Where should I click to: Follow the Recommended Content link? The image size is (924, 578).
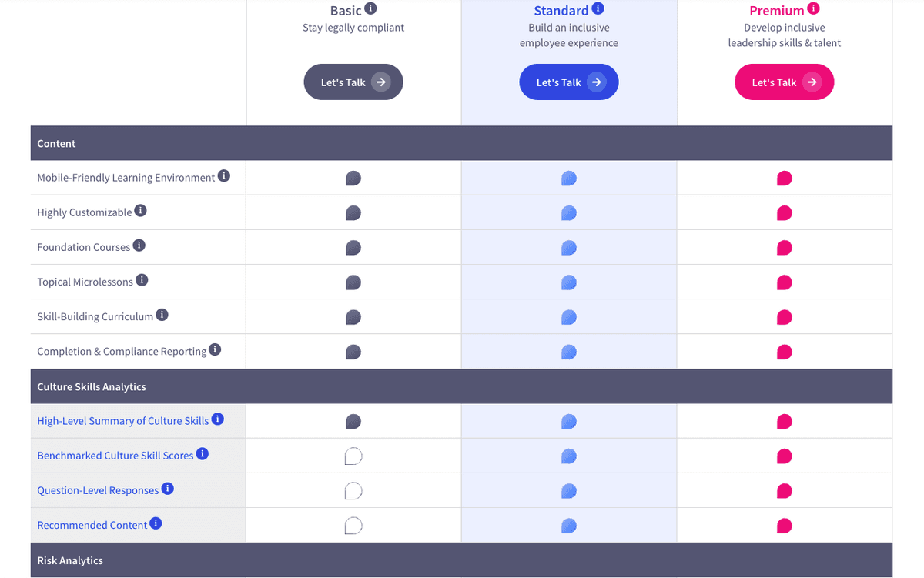coord(93,524)
